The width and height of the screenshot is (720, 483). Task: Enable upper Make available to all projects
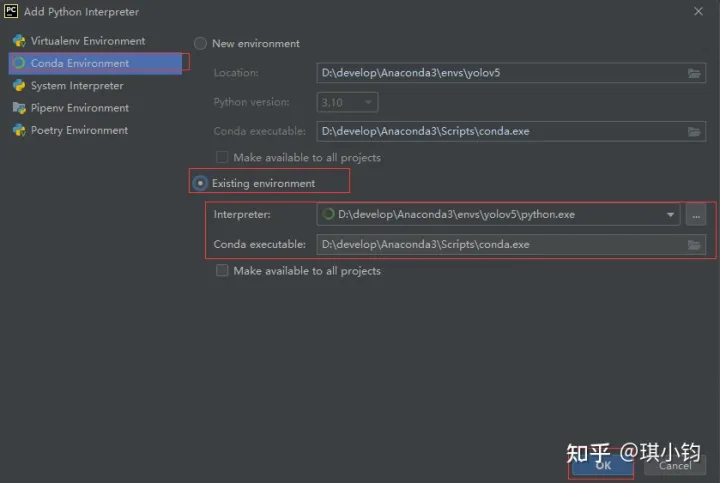(222, 157)
